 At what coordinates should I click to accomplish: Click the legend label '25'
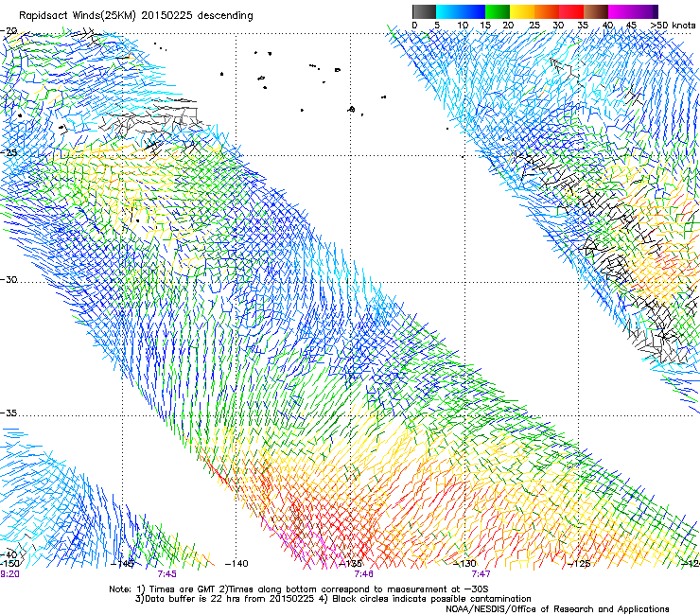tap(534, 26)
